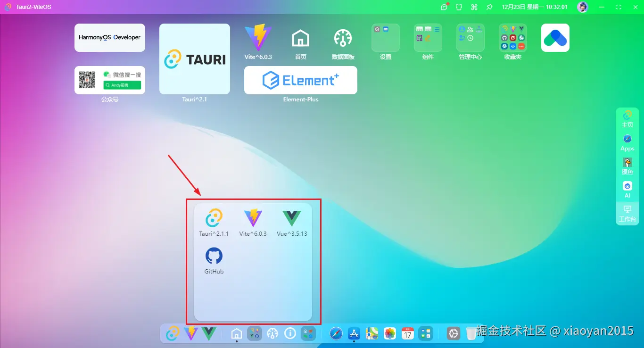Open the 组件 folder

pyautogui.click(x=428, y=38)
